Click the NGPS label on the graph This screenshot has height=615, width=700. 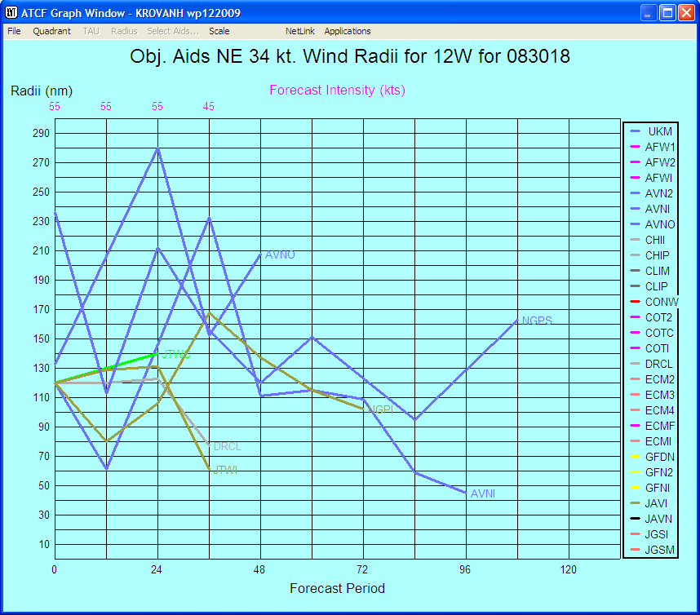tap(538, 320)
